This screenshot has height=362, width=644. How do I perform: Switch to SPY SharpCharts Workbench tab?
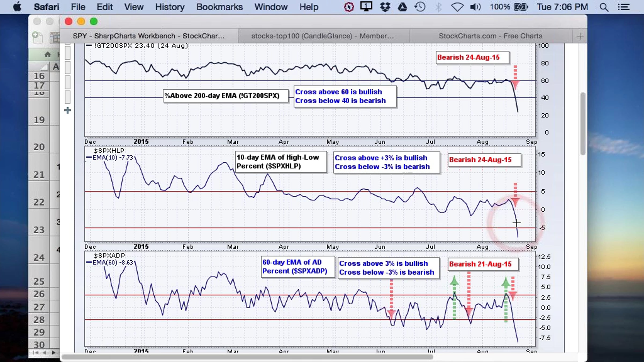pyautogui.click(x=149, y=36)
